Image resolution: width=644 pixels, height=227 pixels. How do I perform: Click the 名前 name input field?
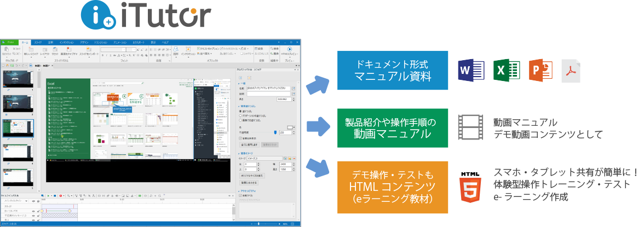tap(268, 88)
